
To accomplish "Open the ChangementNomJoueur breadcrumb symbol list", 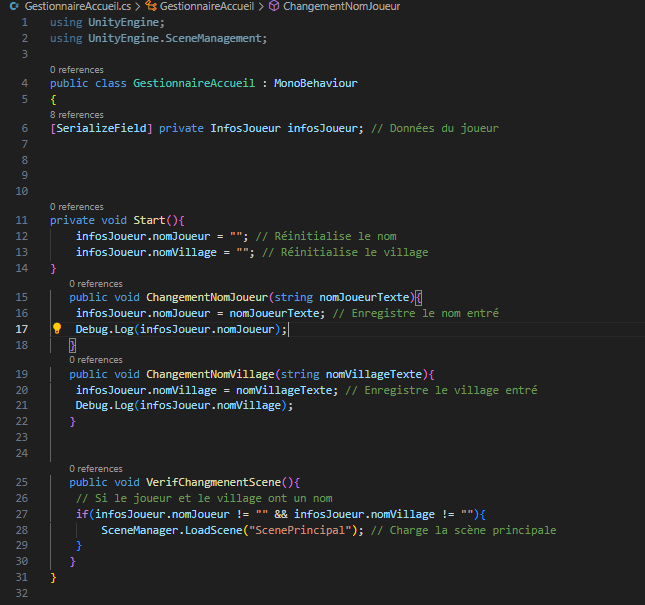I will pyautogui.click(x=341, y=6).
